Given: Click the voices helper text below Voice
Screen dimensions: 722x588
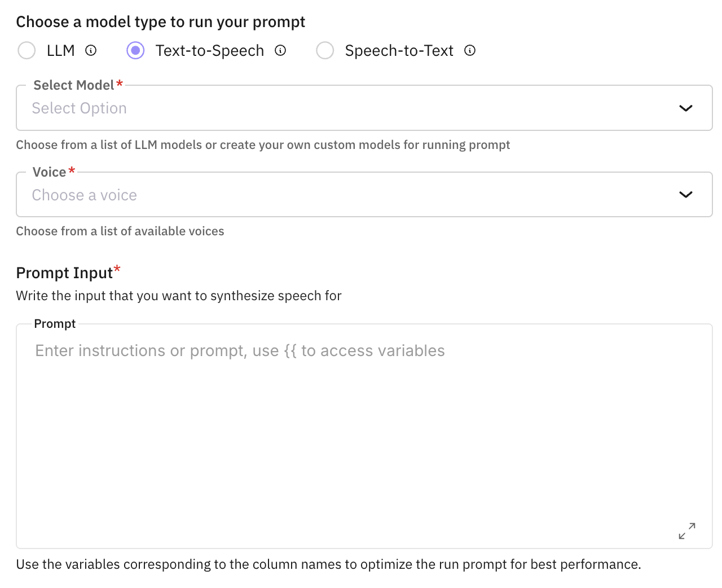Looking at the screenshot, I should point(120,231).
